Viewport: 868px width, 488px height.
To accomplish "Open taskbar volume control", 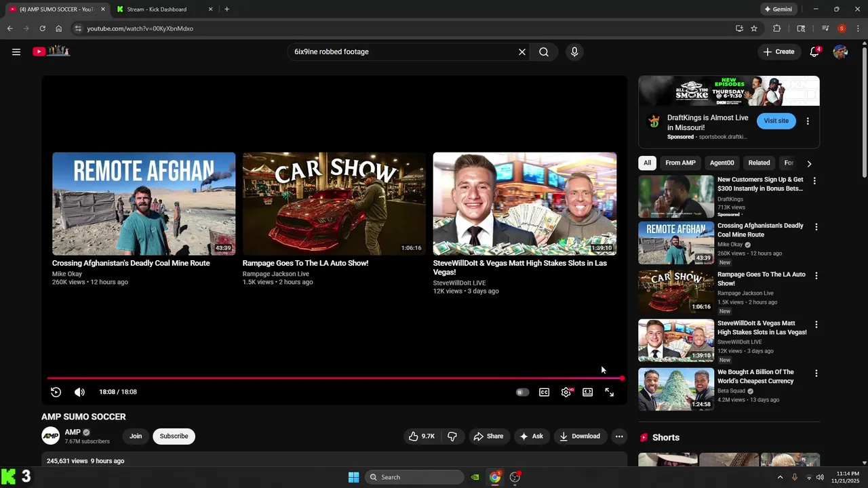I will coord(820,477).
